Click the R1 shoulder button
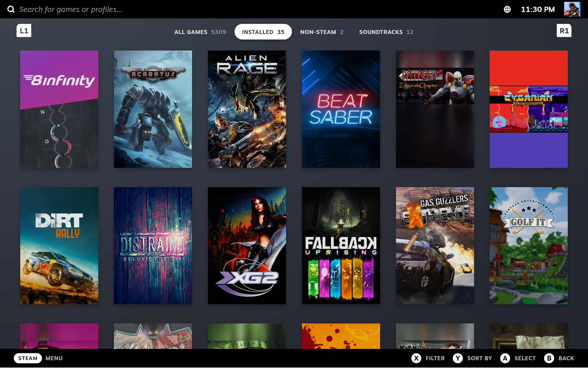588x374 pixels. [564, 31]
